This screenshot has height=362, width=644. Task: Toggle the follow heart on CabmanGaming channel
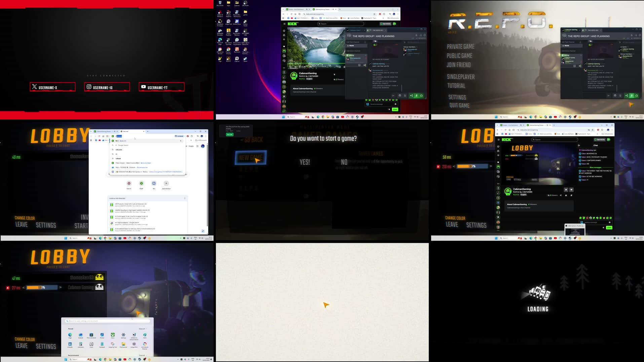tap(571, 190)
